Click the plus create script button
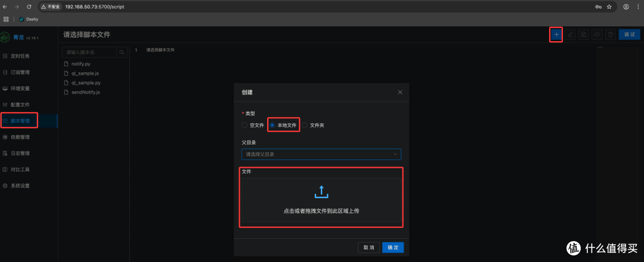Viewport: 644px width, 262px height. pos(556,35)
